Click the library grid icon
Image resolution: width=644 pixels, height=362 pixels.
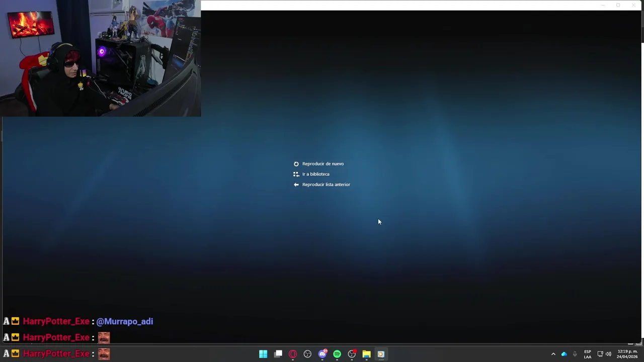296,174
